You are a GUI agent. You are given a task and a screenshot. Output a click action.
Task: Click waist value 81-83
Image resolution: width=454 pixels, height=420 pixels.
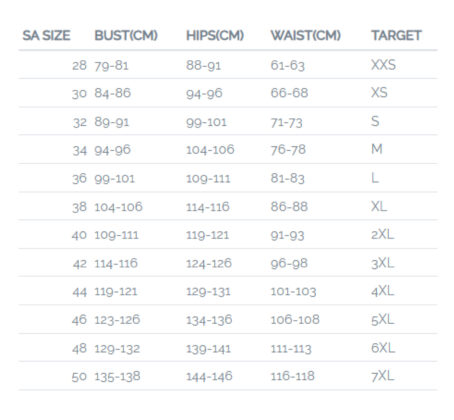click(288, 178)
